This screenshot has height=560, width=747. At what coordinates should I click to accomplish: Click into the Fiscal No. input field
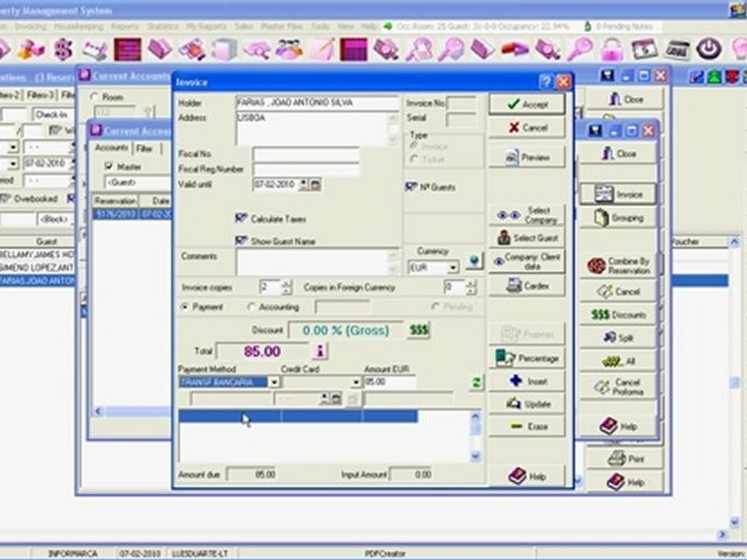pyautogui.click(x=306, y=154)
